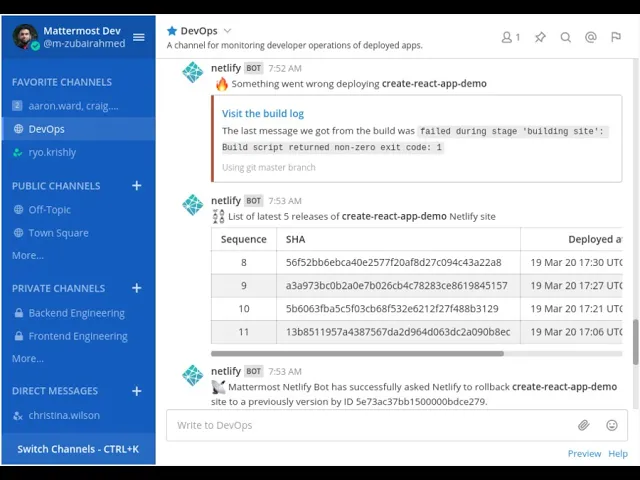Screen dimensions: 640x480
Task: Click Sequence column header
Action: [244, 239]
